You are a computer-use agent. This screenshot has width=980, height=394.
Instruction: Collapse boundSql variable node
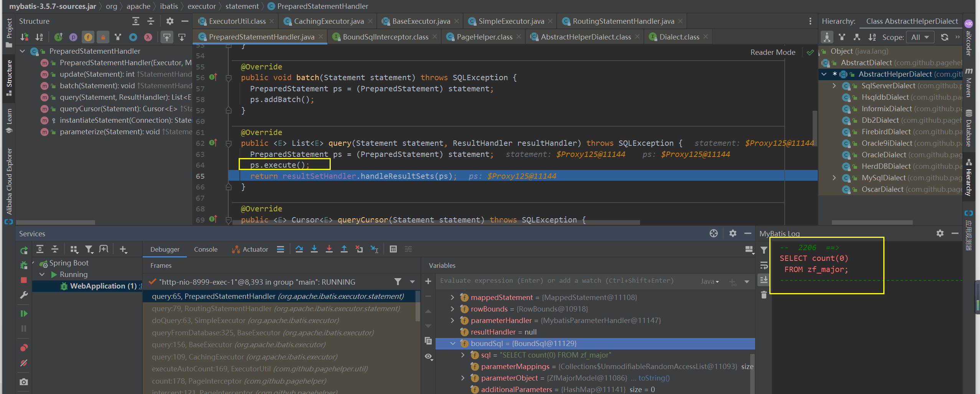[452, 343]
